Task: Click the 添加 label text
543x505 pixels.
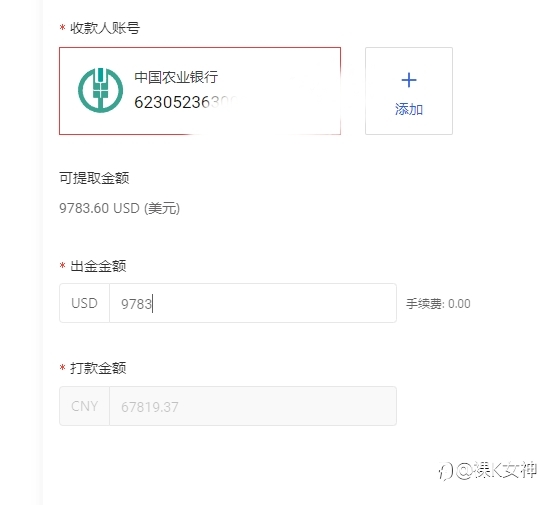Action: click(x=409, y=109)
